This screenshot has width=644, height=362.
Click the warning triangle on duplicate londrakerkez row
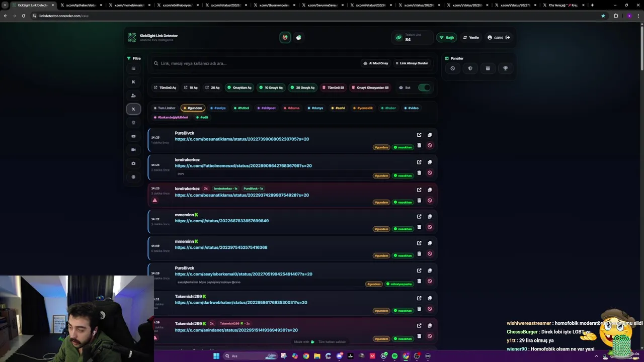[x=155, y=200]
